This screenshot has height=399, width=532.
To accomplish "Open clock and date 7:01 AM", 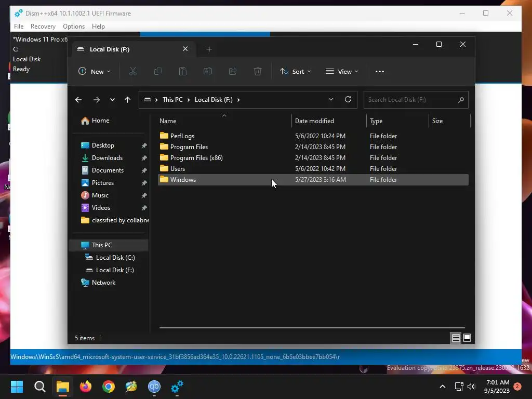I will (497, 387).
